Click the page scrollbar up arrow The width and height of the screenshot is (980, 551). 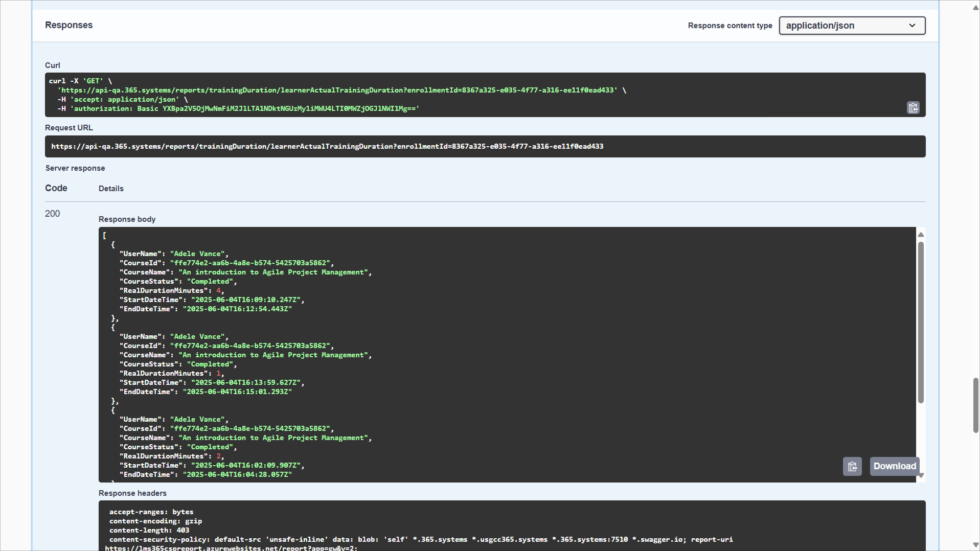pyautogui.click(x=975, y=7)
